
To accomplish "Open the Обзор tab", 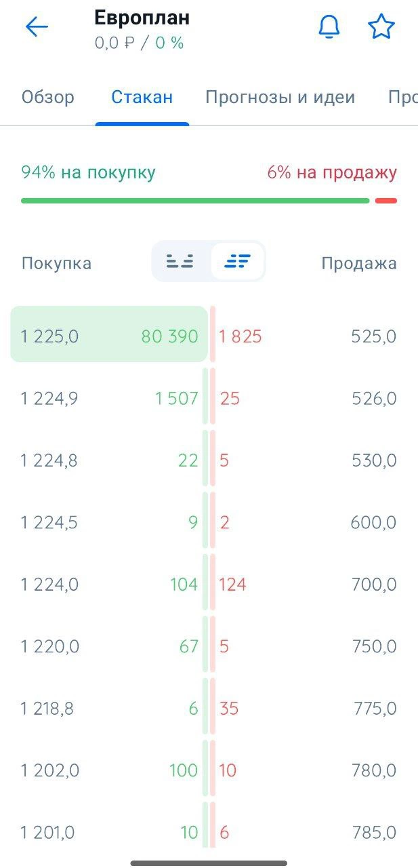I will (48, 97).
